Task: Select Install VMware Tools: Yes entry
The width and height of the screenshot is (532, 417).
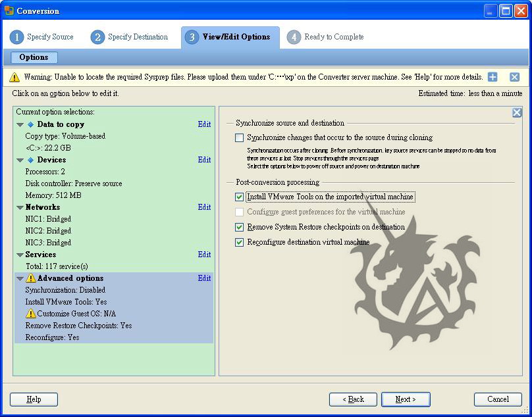Action: click(66, 302)
